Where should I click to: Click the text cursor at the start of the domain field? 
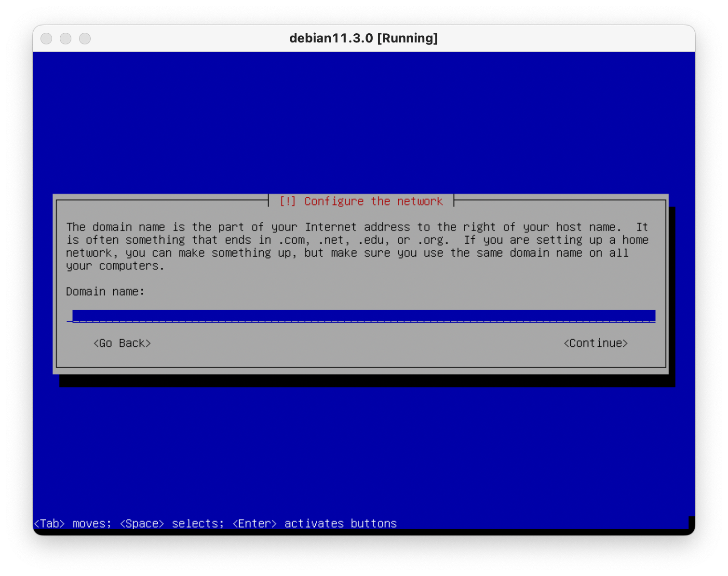[70, 316]
